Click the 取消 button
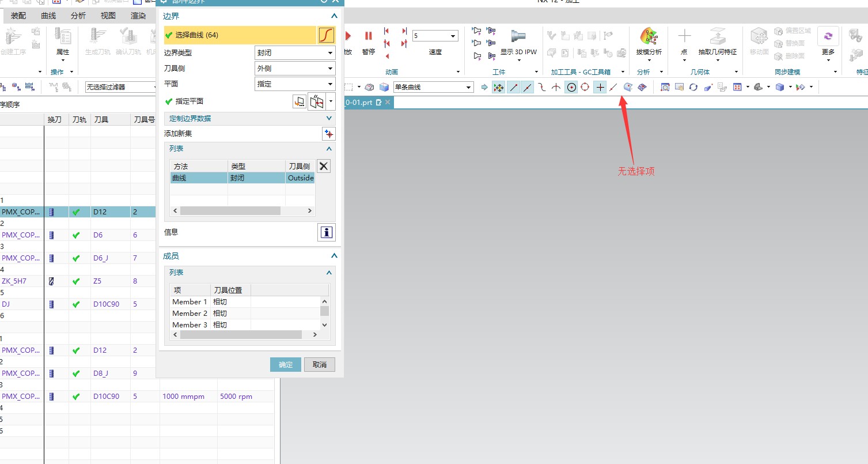The height and width of the screenshot is (464, 868). [320, 364]
